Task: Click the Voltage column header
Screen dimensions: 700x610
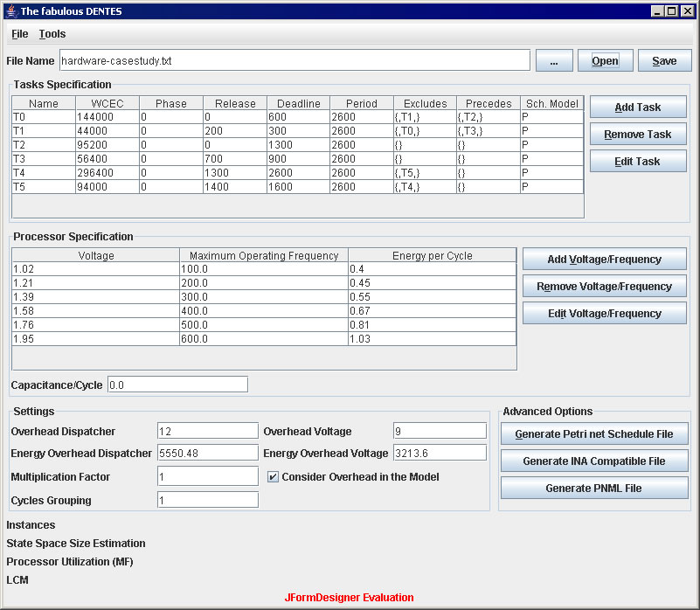Action: (x=95, y=255)
